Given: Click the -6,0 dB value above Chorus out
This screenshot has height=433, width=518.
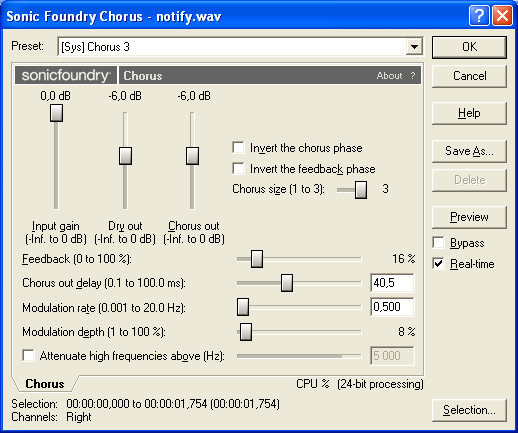Looking at the screenshot, I should click(x=194, y=96).
